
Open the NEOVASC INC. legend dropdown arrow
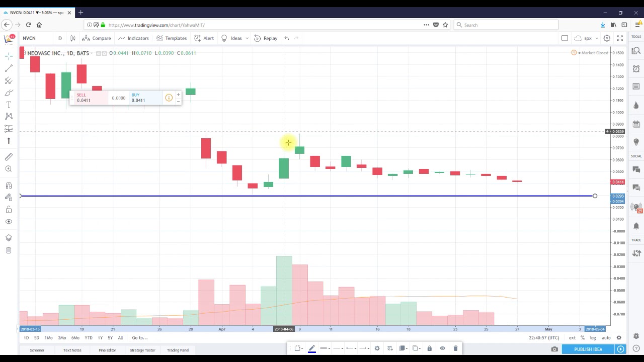pos(93,53)
